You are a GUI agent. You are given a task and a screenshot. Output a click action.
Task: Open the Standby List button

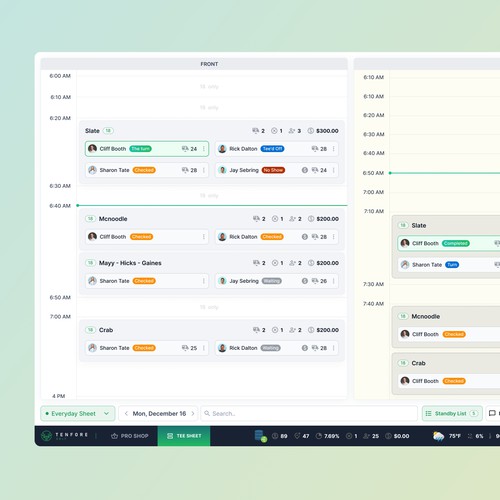point(452,413)
